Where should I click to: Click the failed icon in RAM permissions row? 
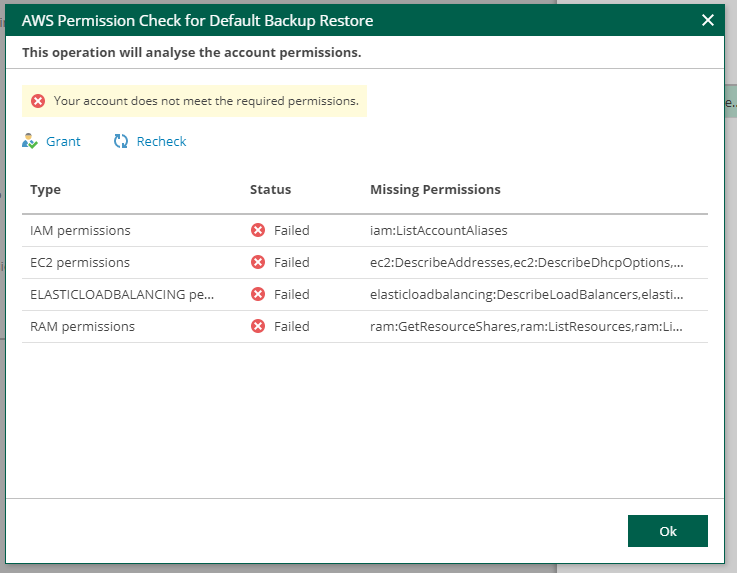258,326
